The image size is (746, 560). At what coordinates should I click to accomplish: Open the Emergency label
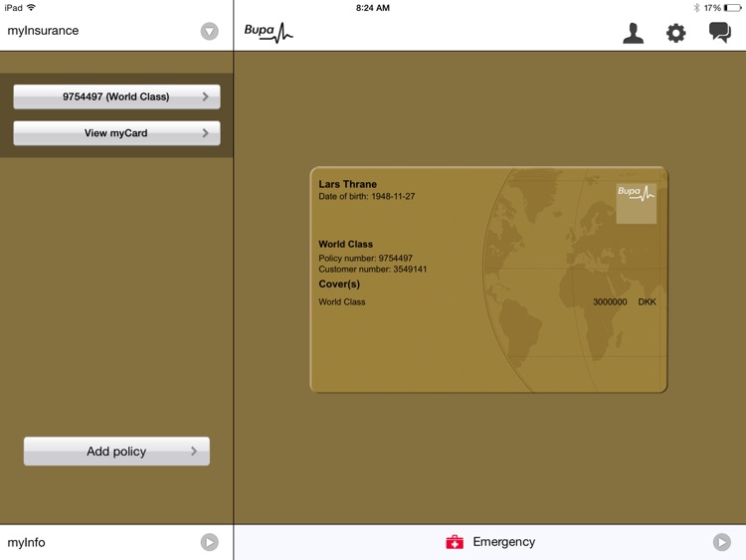click(504, 542)
